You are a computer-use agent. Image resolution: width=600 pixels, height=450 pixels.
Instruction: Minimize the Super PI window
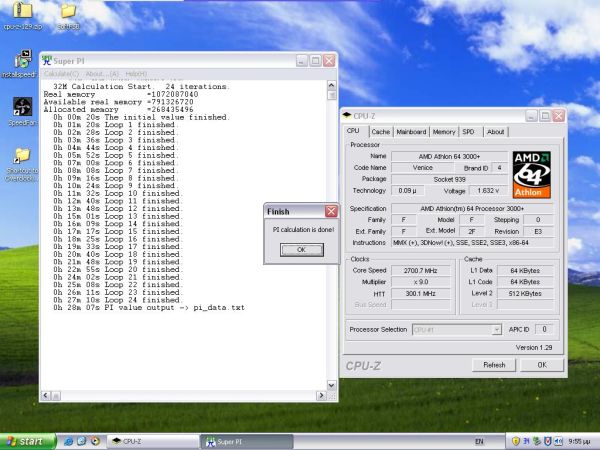click(x=302, y=60)
